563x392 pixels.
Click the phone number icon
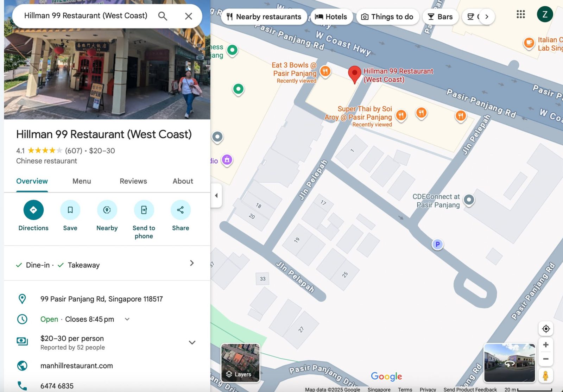click(x=22, y=386)
